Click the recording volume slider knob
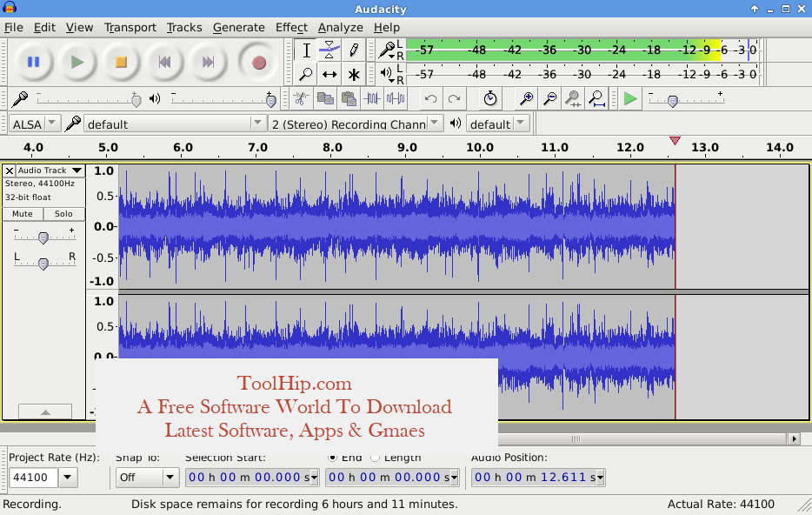 [136, 99]
